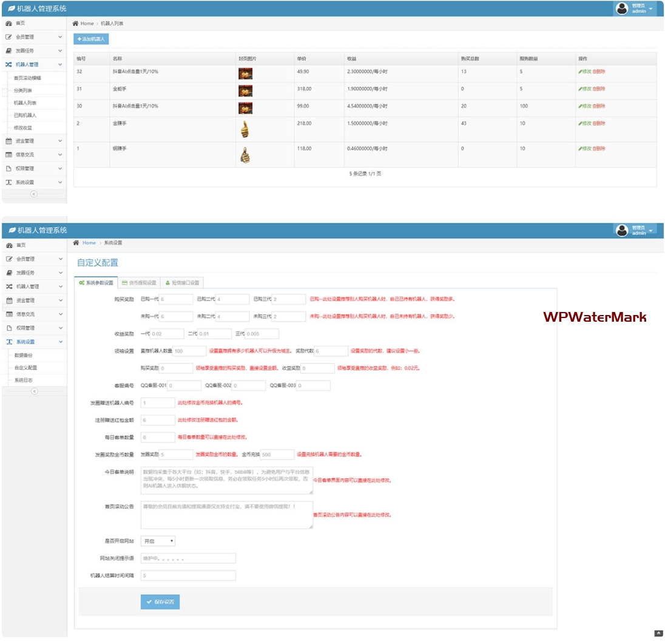The width and height of the screenshot is (665, 644).
Task: Click the 保存设置 button
Action: (x=160, y=602)
